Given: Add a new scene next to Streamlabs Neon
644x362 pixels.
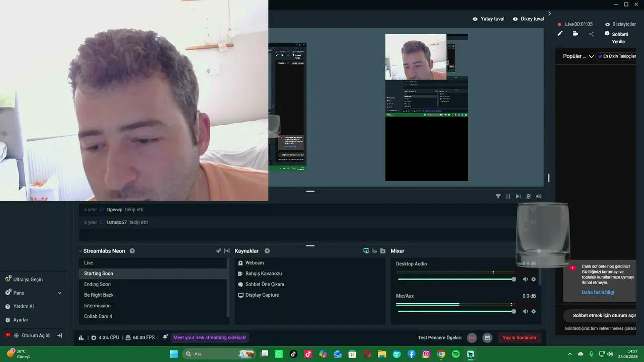Looking at the screenshot, I should click(132, 251).
